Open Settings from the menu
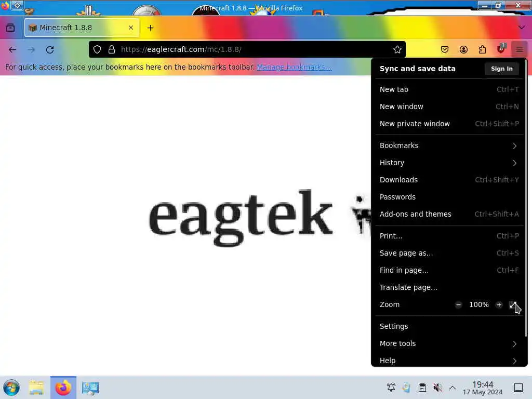Viewport: 532px width, 399px height. tap(449, 326)
